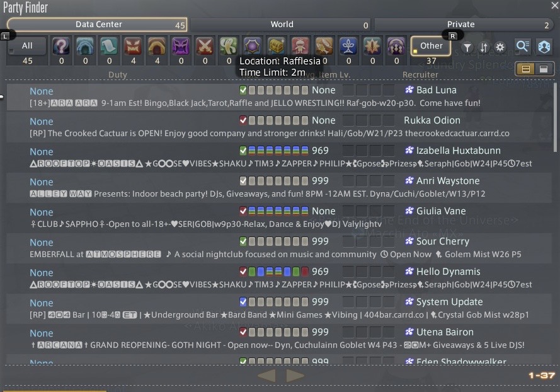Screen dimensions: 560x392
Task: Click recruiter name Izabella Huxtabunn
Action: [x=458, y=151]
